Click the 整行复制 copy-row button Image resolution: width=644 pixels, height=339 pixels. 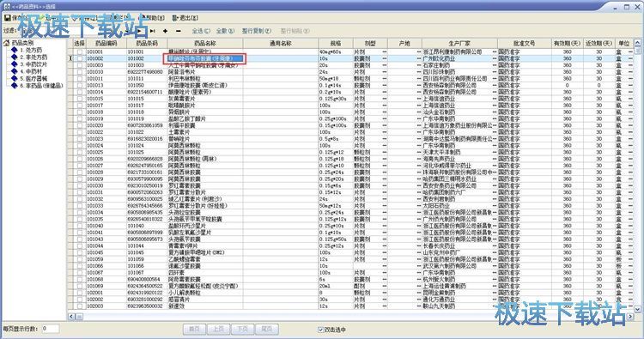256,31
